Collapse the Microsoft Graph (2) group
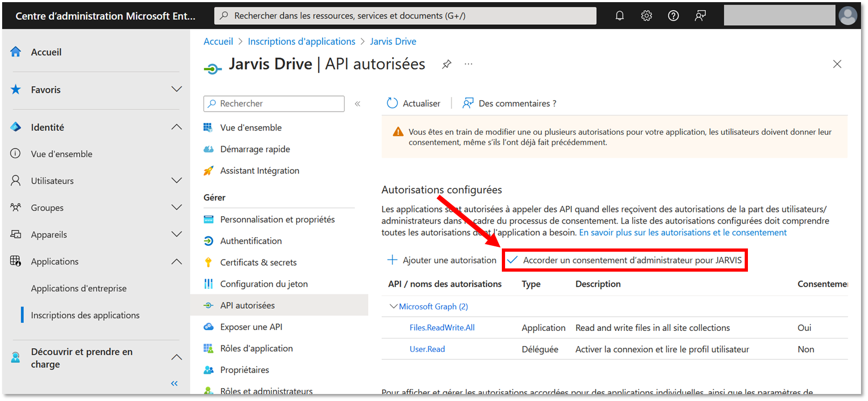 coord(394,306)
